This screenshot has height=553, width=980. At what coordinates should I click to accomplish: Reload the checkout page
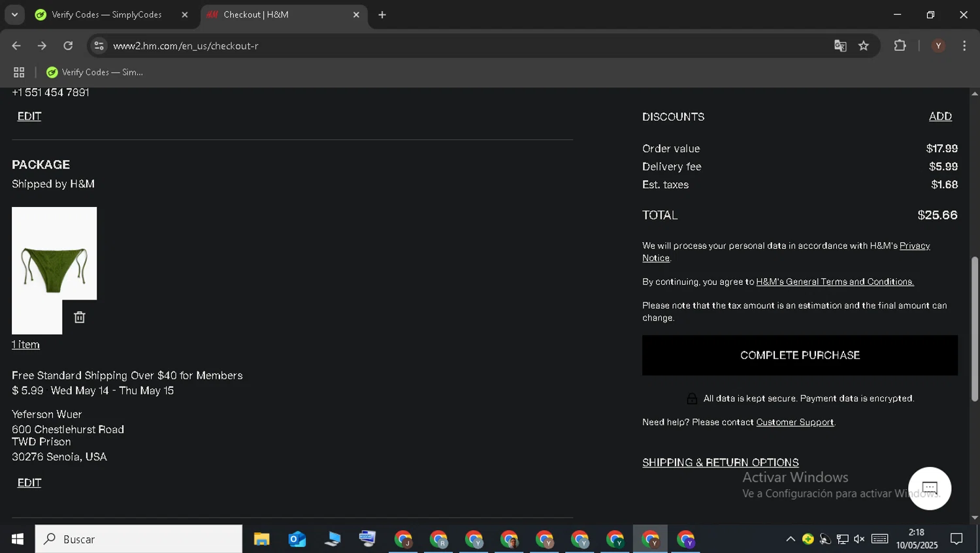point(68,46)
